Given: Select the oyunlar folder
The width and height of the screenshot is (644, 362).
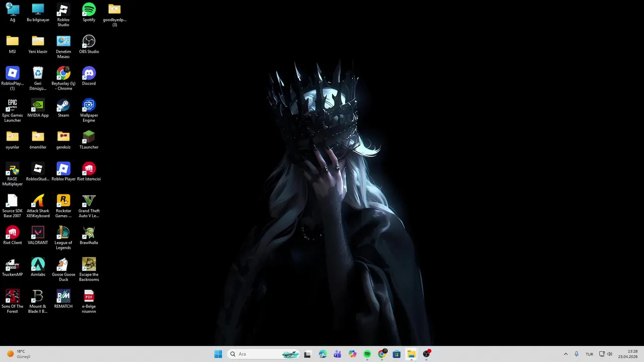Looking at the screenshot, I should [x=13, y=140].
